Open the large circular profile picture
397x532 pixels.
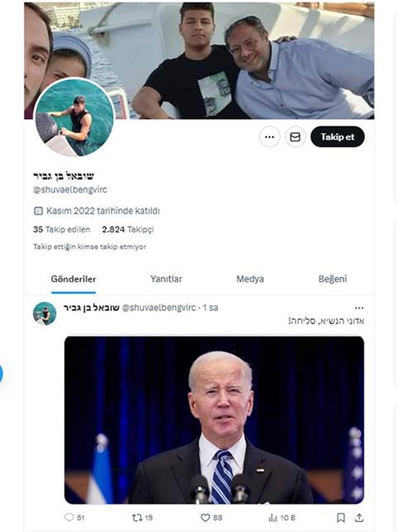click(75, 118)
